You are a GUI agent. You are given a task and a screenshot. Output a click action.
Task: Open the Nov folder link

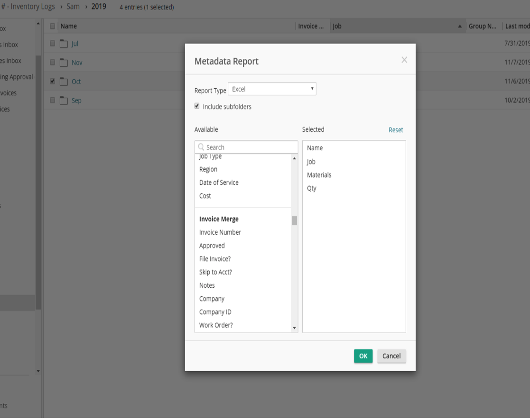coord(77,63)
